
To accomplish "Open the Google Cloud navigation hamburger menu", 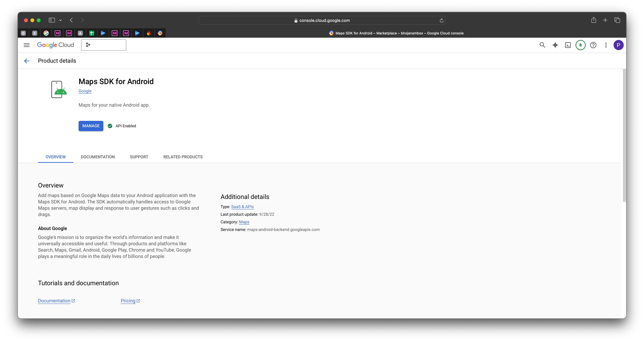I will 26,45.
